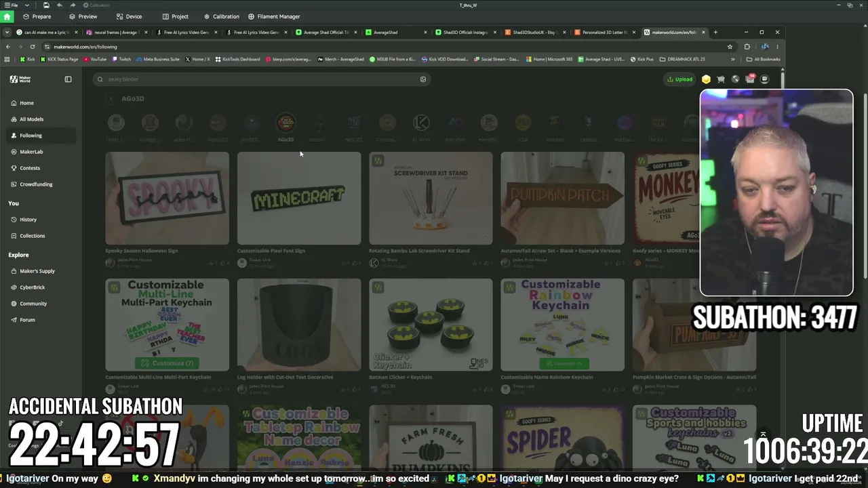Open History in the sidebar

(x=41, y=220)
